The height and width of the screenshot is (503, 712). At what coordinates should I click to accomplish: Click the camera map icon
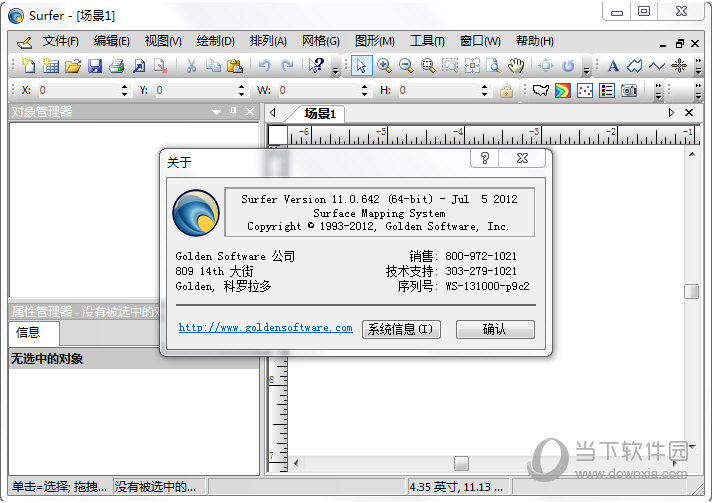pos(629,90)
